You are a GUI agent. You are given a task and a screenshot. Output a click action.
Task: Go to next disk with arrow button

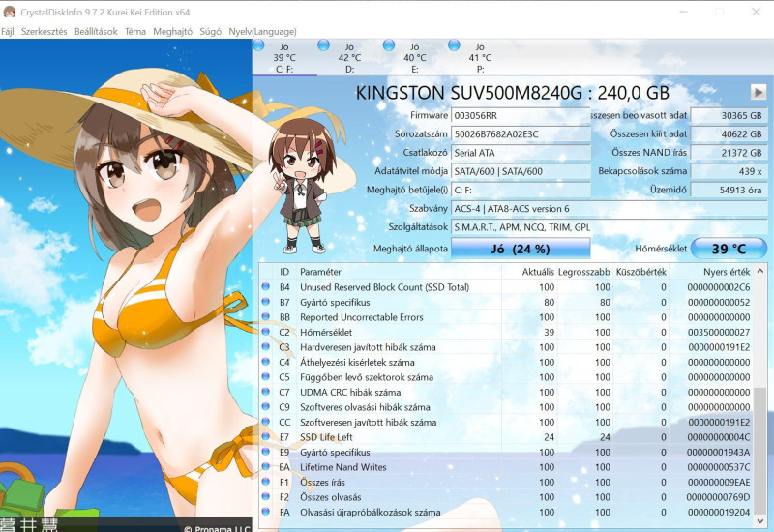[x=759, y=92]
